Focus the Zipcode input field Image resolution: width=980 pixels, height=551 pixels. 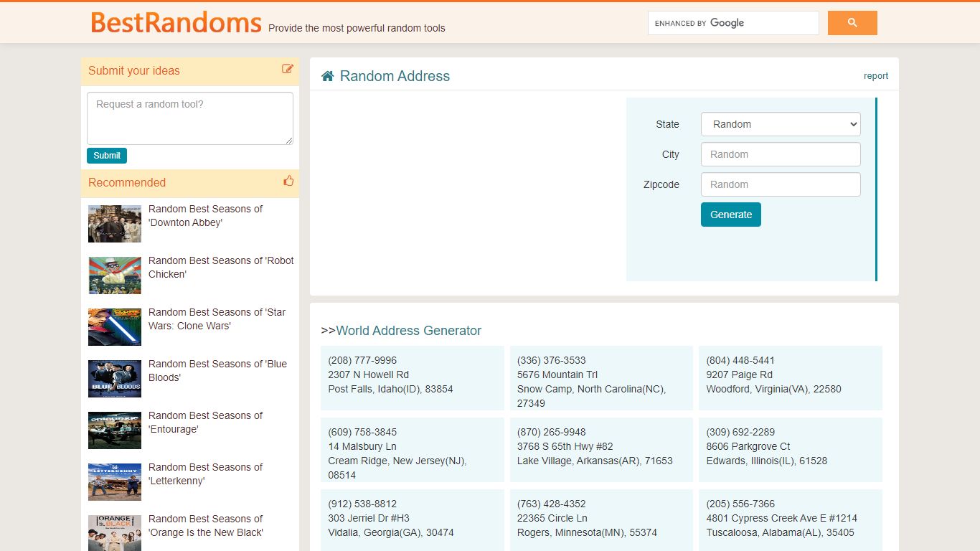coord(781,184)
